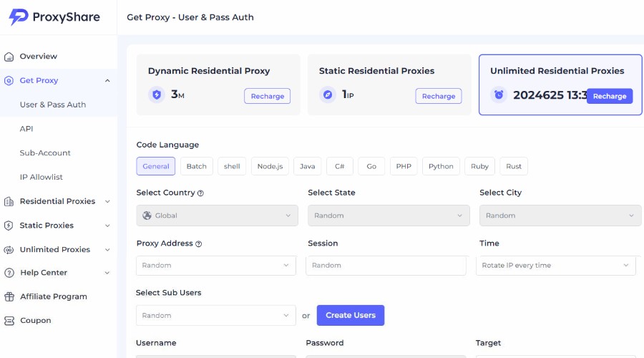This screenshot has width=644, height=358.
Task: Click the Residential Proxies building icon
Action: (x=9, y=201)
